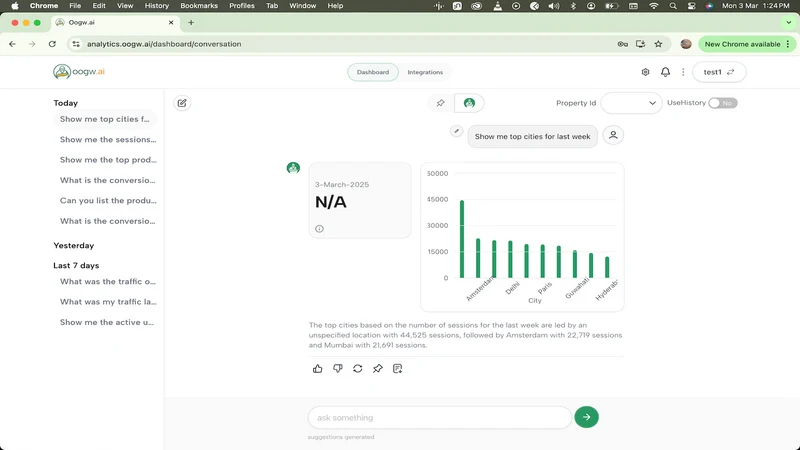Click the user profile icon beside message
Viewport: 800px width, 450px height.
pyautogui.click(x=613, y=135)
